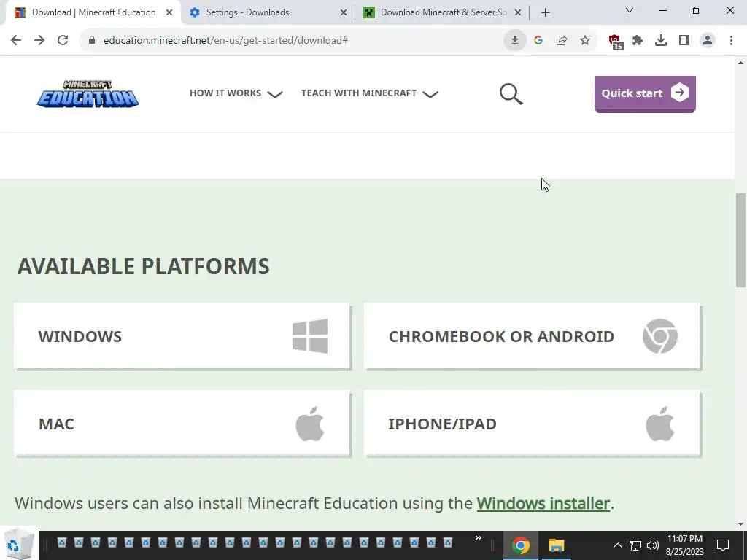Open the network status tray icon
The image size is (747, 560).
click(x=635, y=545)
